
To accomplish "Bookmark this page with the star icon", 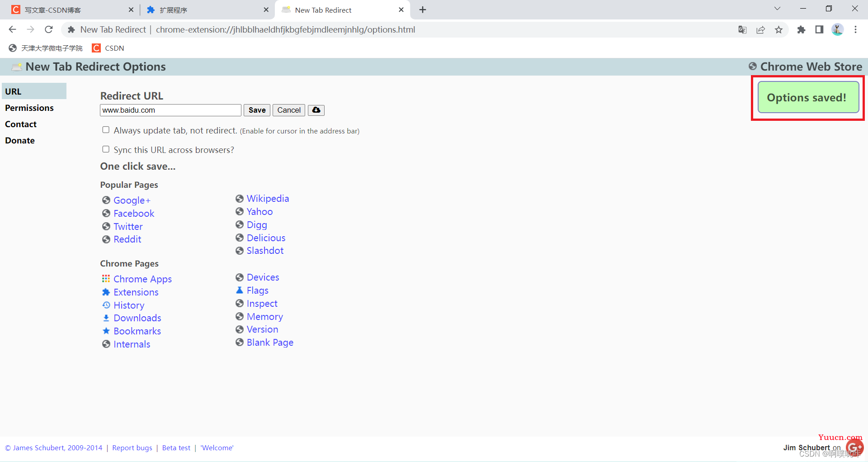I will pyautogui.click(x=778, y=29).
